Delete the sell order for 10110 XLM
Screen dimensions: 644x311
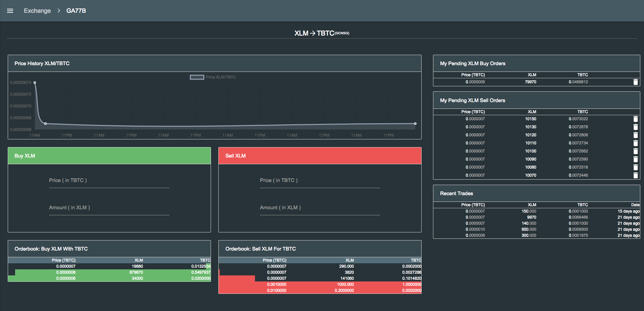636,143
